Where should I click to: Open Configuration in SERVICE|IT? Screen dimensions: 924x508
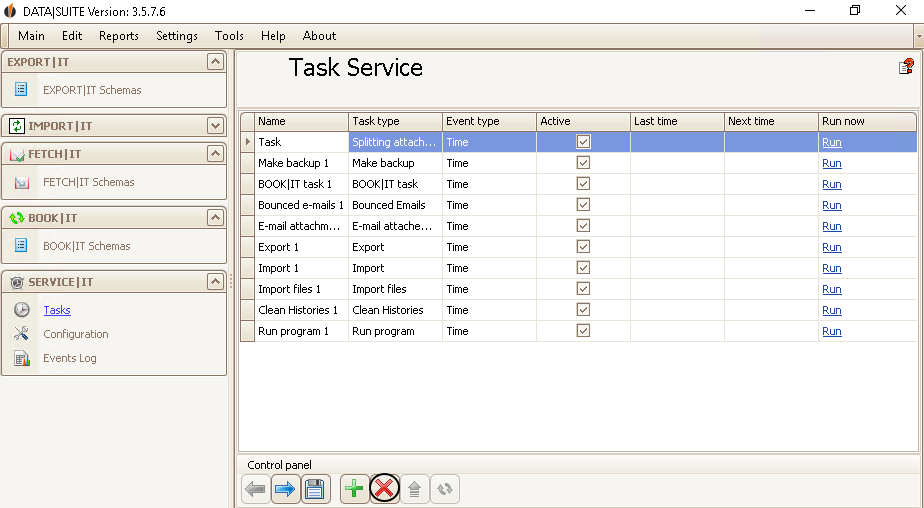75,334
